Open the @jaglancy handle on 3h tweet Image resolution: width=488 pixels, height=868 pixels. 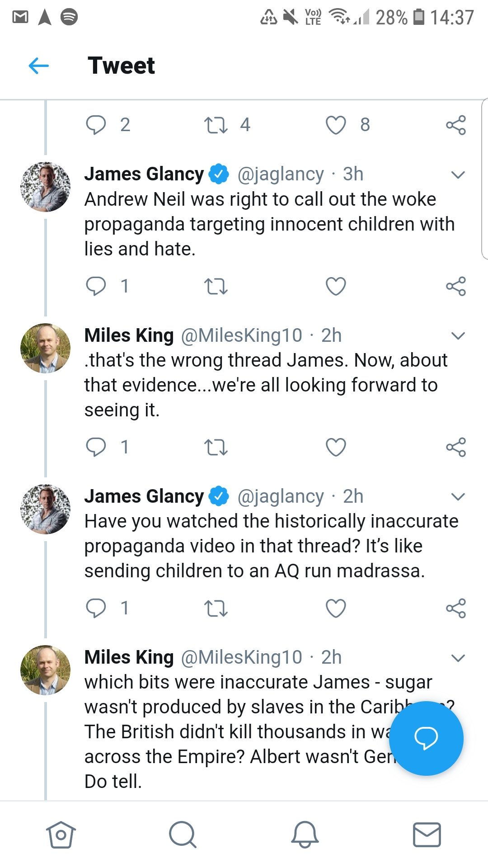click(x=281, y=175)
